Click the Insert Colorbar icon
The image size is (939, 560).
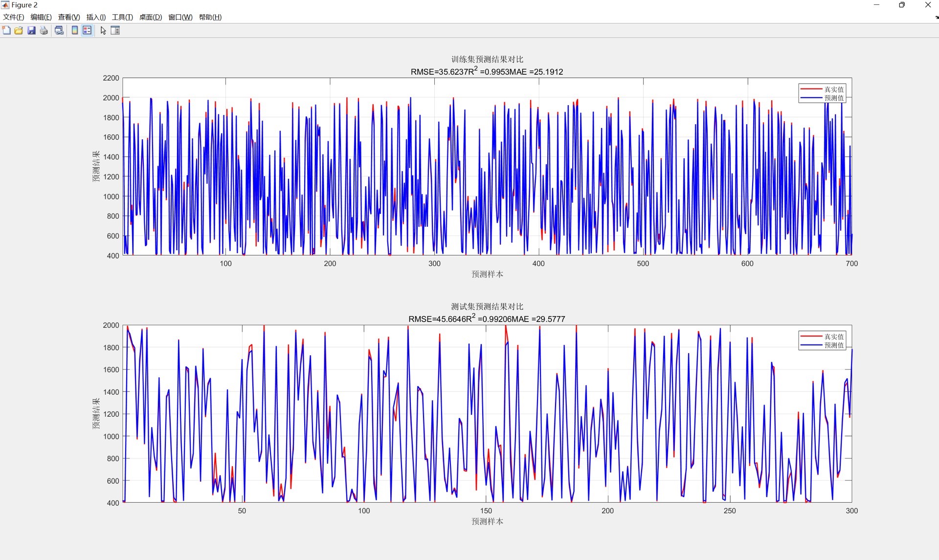point(74,30)
